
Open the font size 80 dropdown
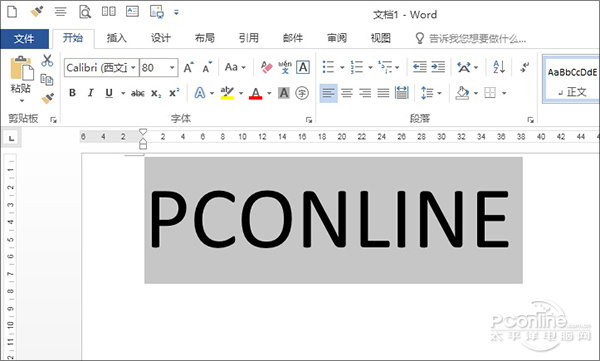[x=173, y=68]
